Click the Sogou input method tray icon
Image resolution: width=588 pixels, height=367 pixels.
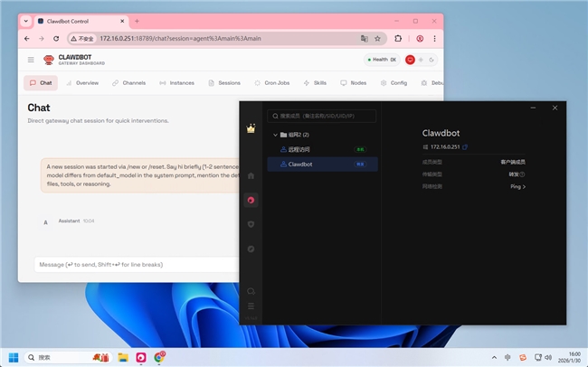pyautogui.click(x=523, y=357)
